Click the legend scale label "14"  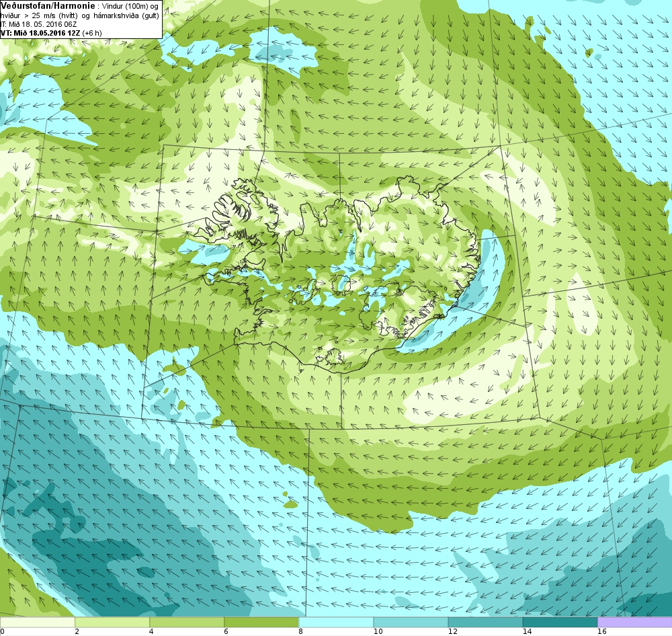pyautogui.click(x=527, y=631)
